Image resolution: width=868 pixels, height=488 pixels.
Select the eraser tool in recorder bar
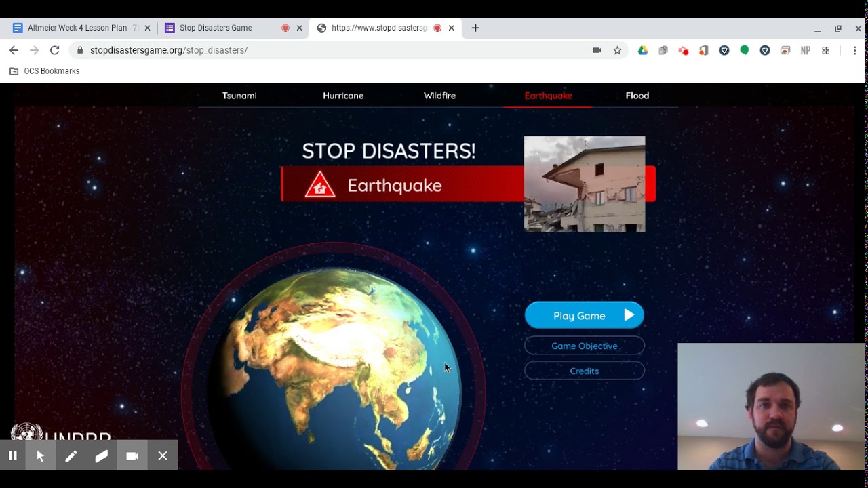click(x=101, y=456)
